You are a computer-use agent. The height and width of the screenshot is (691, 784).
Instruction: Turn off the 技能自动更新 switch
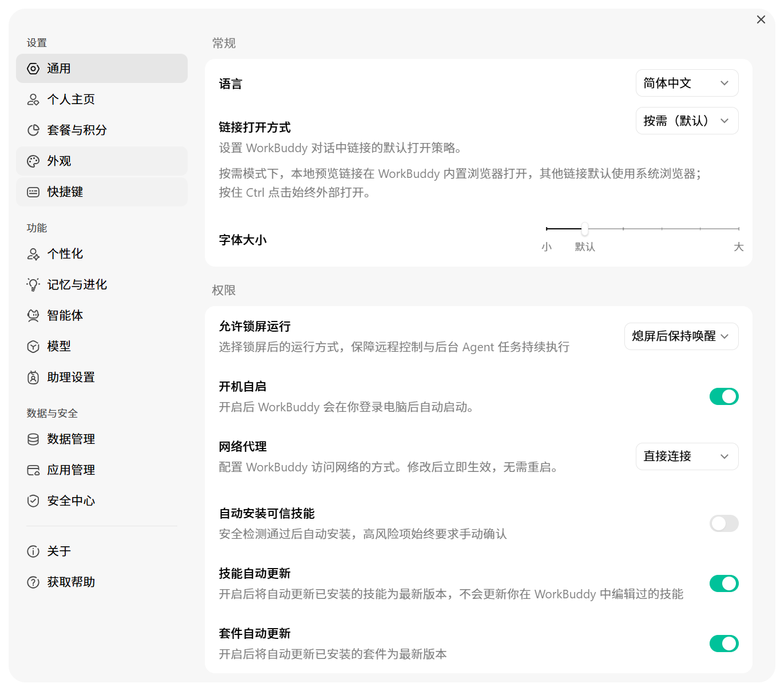(724, 583)
